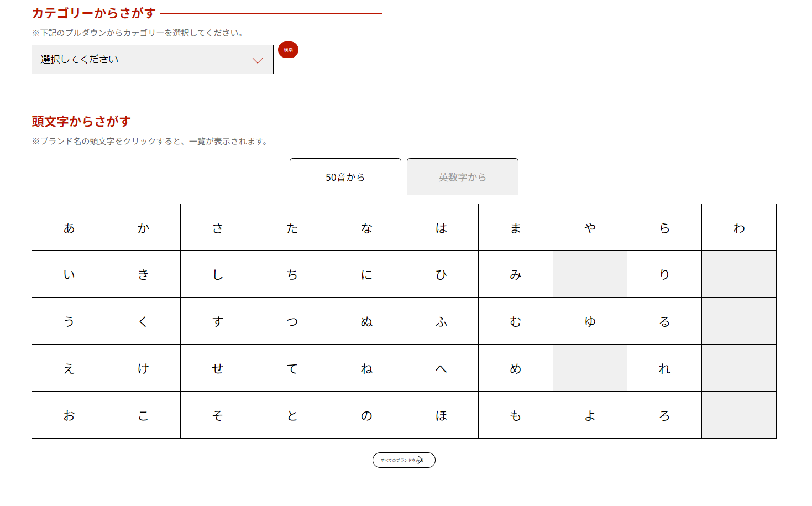
Task: Select the ま initial cell
Action: point(516,228)
